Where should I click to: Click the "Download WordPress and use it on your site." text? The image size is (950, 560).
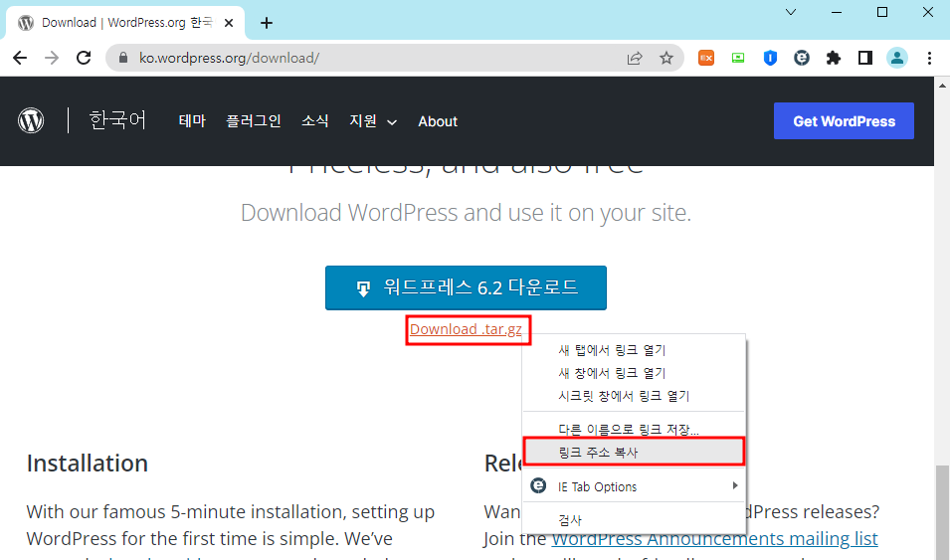[466, 213]
